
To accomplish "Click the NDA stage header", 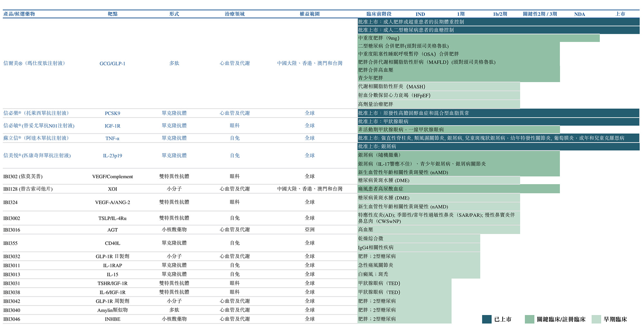I will point(580,14).
